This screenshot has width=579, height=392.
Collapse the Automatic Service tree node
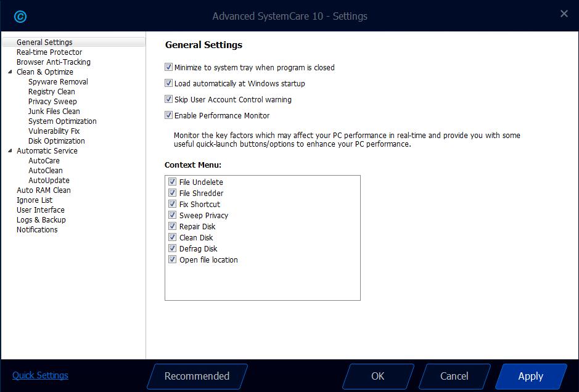tap(10, 150)
